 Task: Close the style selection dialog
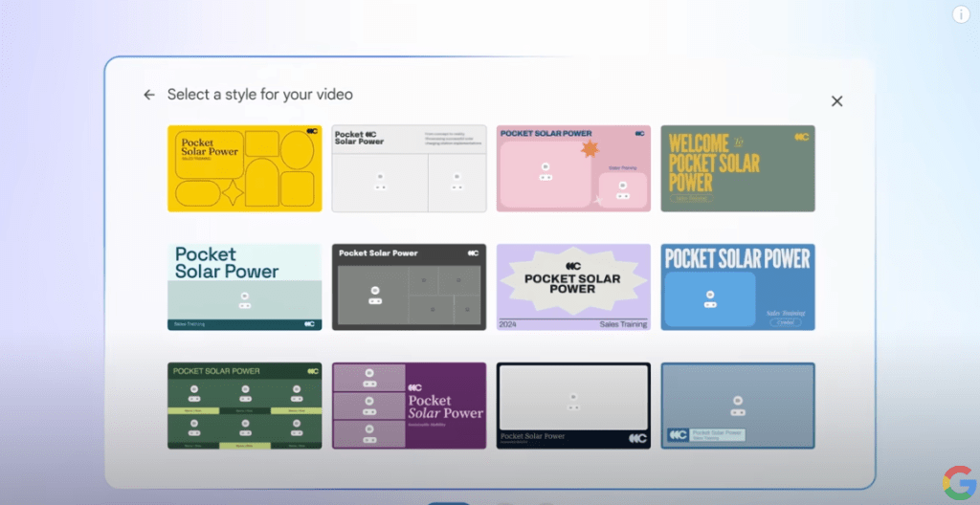836,100
